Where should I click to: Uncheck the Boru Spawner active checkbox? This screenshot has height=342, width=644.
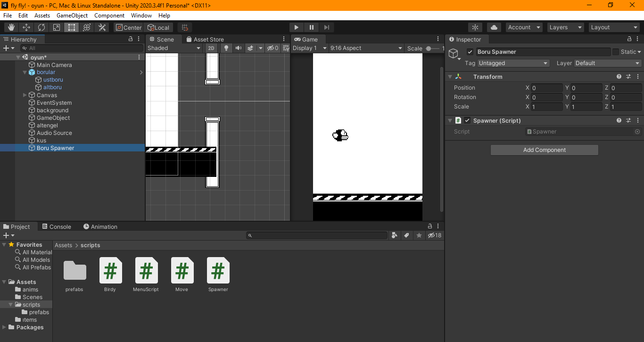(470, 52)
